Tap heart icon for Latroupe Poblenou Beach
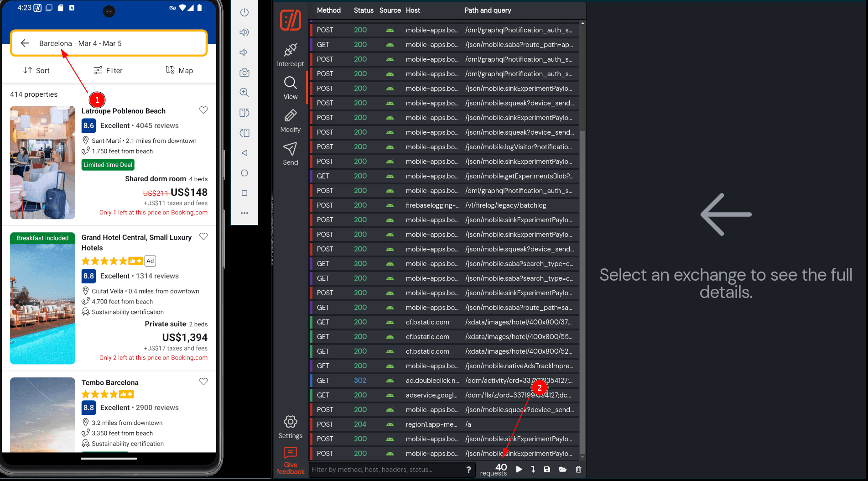868x481 pixels. (203, 110)
